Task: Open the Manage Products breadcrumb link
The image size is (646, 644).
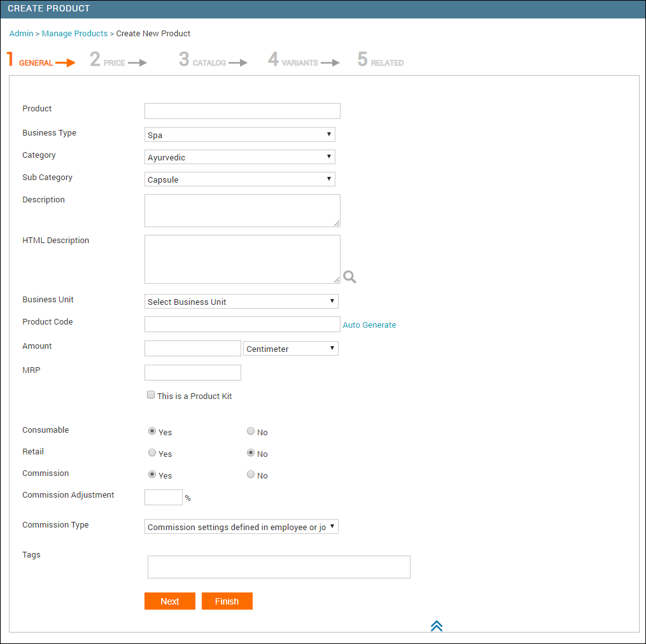Action: (74, 33)
